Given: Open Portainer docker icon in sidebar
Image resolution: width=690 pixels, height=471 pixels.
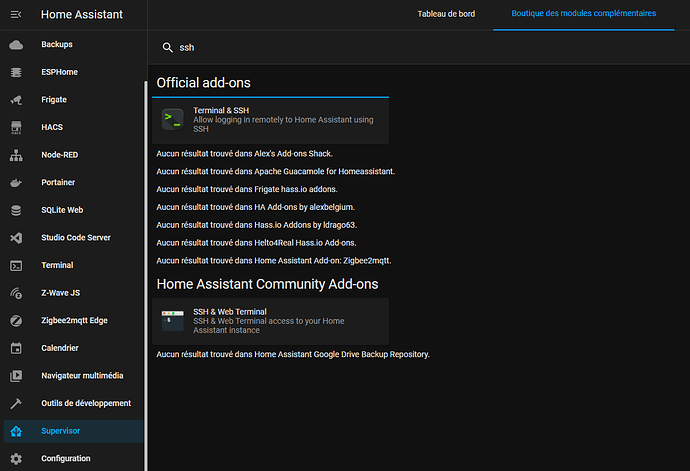Looking at the screenshot, I should [16, 183].
